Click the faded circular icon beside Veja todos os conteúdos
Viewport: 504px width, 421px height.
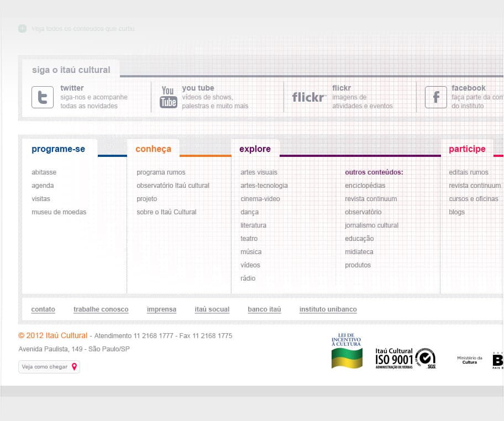point(22,29)
